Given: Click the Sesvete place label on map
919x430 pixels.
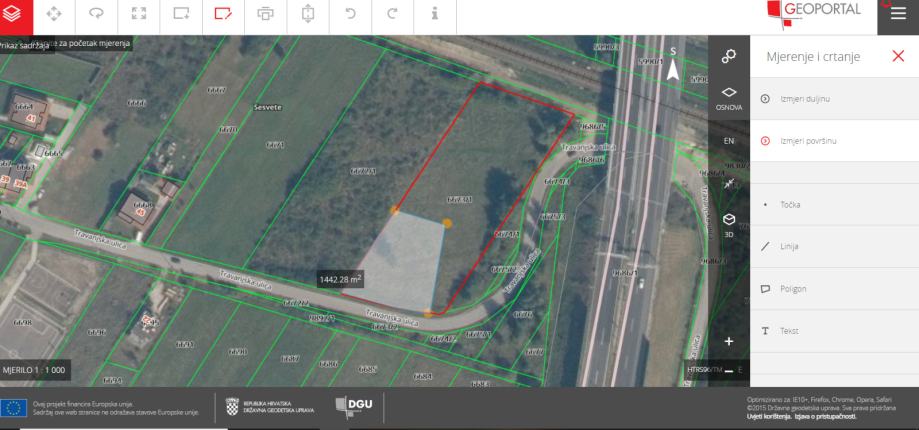Looking at the screenshot, I should (269, 108).
